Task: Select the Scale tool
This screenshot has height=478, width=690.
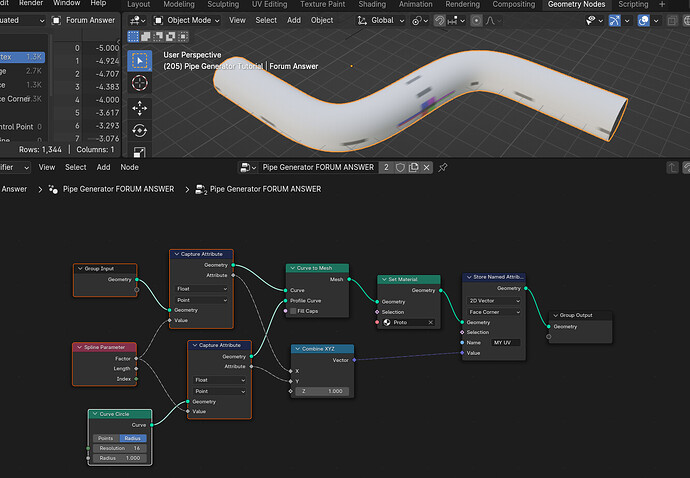Action: 139,152
